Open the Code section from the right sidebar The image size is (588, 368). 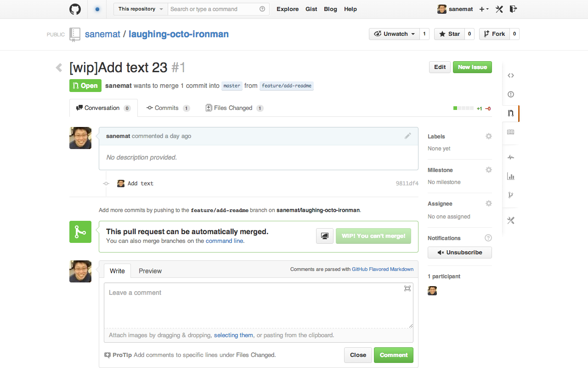(511, 75)
